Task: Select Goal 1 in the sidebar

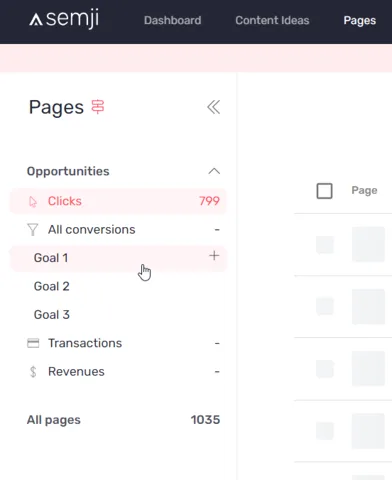Action: coord(118,258)
